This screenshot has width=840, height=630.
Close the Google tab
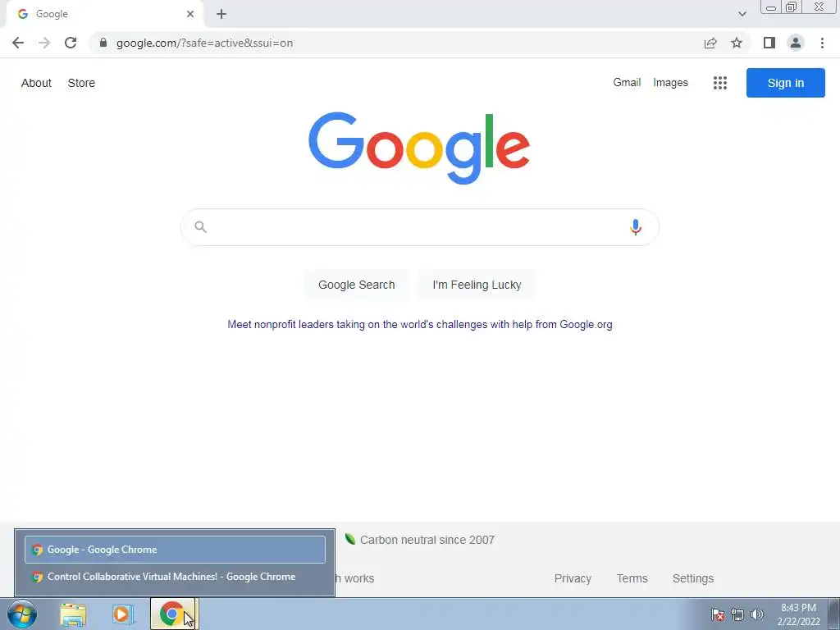click(190, 14)
